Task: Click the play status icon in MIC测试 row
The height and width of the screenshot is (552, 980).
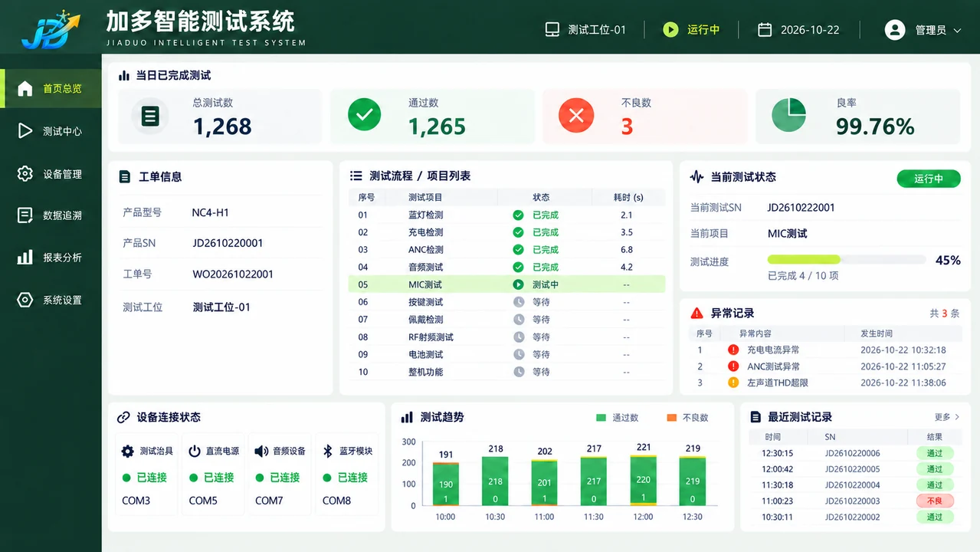Action: (x=519, y=284)
